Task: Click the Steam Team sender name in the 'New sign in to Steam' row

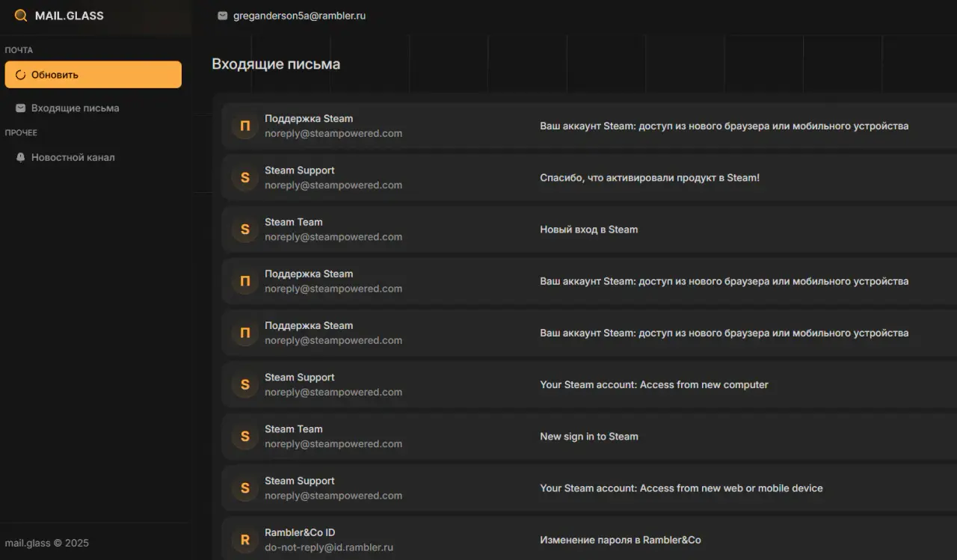Action: (x=294, y=429)
